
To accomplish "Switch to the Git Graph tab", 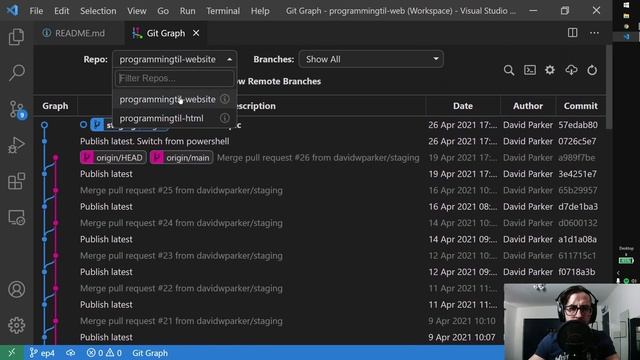I will tap(165, 33).
